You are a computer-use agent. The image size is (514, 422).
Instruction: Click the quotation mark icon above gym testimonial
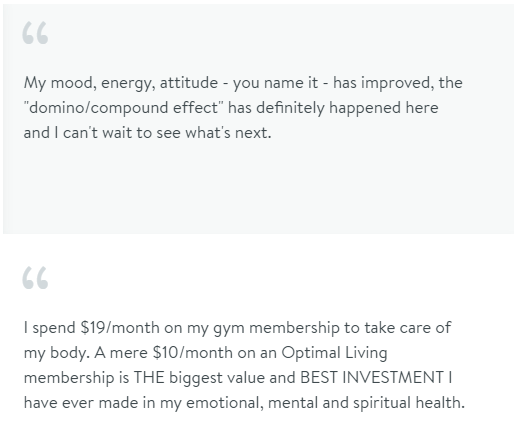35,277
